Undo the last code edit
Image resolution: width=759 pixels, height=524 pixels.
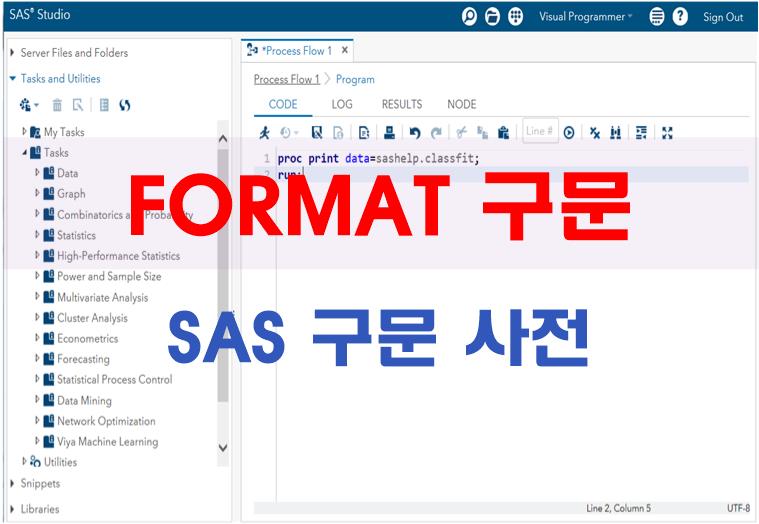point(415,132)
